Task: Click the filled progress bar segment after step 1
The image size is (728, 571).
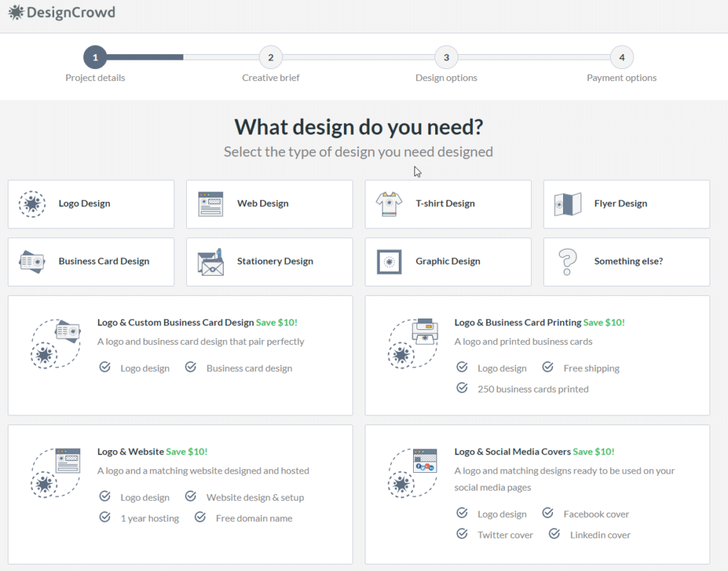Action: [x=145, y=57]
